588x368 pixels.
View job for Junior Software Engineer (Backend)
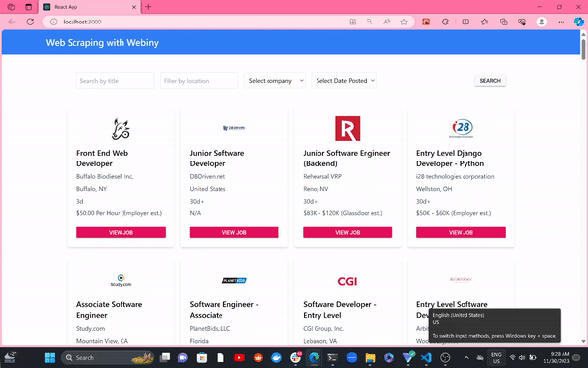347,232
